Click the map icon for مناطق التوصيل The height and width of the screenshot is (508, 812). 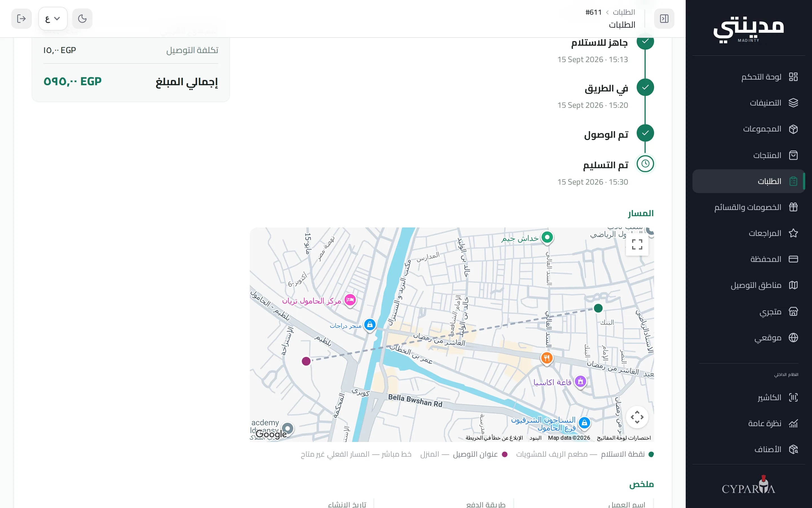click(x=793, y=285)
